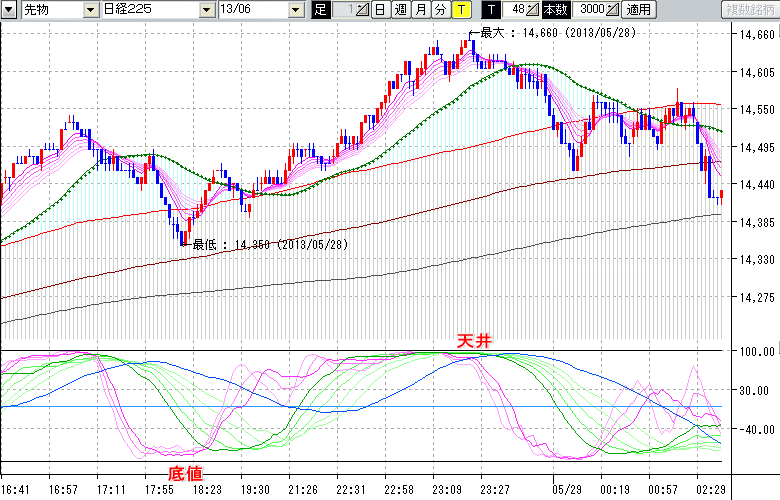
Task: Click the greyed 複数銘柄 button
Action: [749, 10]
